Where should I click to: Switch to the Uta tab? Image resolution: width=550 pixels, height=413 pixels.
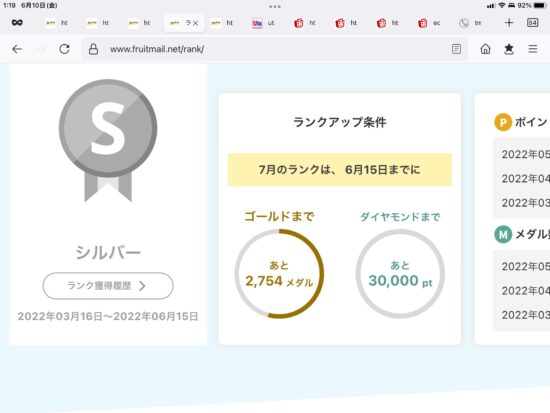[263, 23]
